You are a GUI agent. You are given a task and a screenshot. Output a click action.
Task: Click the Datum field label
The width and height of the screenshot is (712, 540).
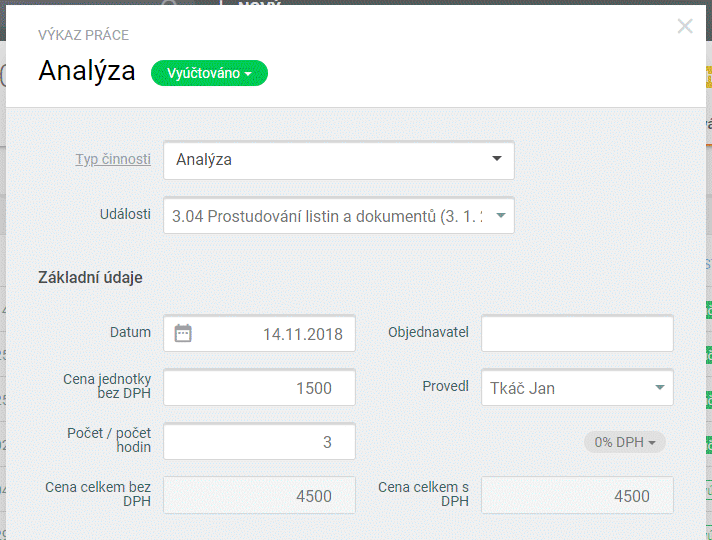coord(130,332)
